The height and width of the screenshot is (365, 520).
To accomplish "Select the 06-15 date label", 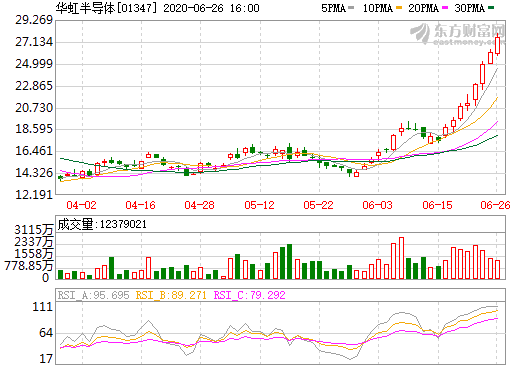I will (437, 205).
